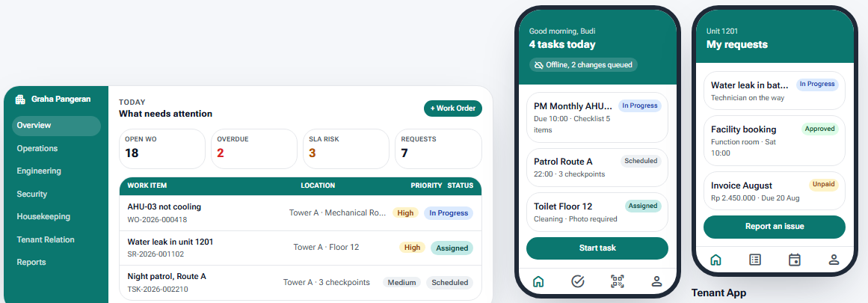Click the STATUS column header
The height and width of the screenshot is (303, 868).
point(461,186)
